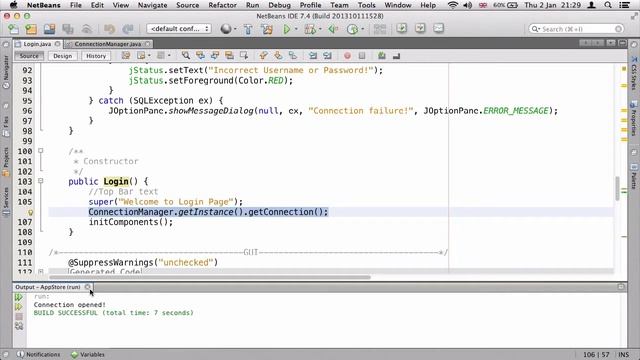Click the Find Selection magnifier icon
The height and width of the screenshot is (360, 640).
pos(186,56)
